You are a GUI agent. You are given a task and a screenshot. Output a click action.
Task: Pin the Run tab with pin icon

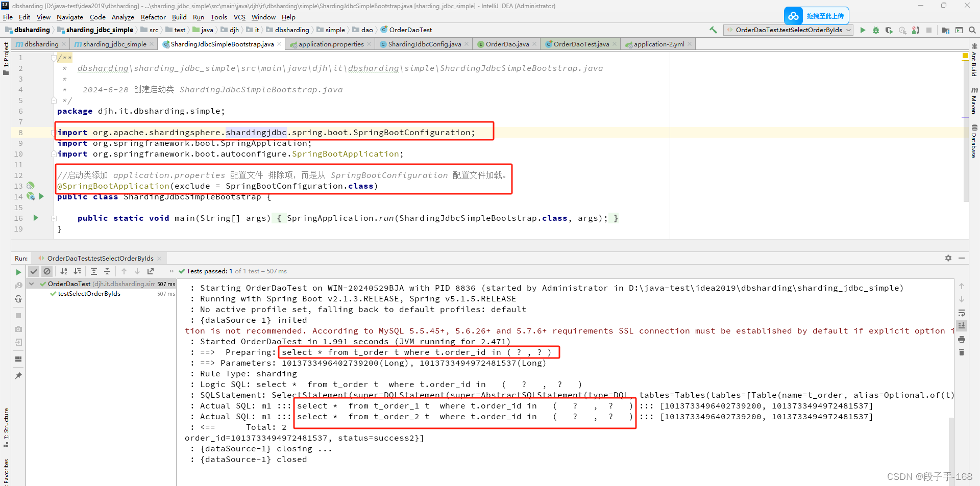coord(18,376)
